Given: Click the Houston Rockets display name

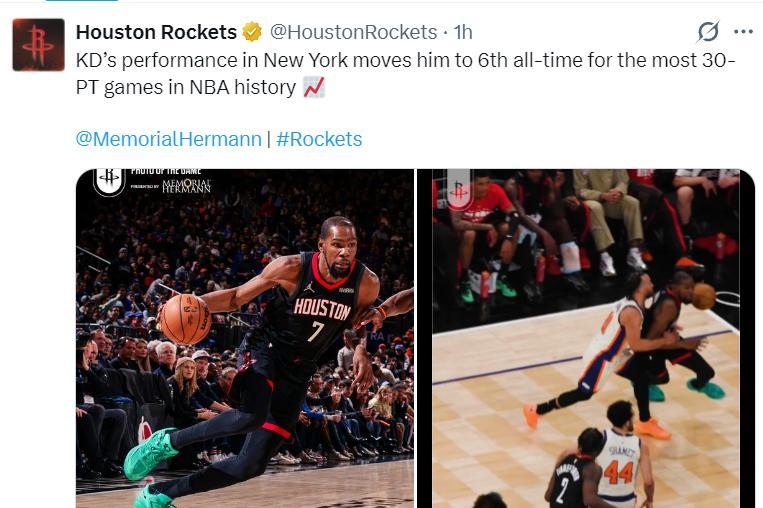Looking at the screenshot, I should pyautogui.click(x=156, y=32).
